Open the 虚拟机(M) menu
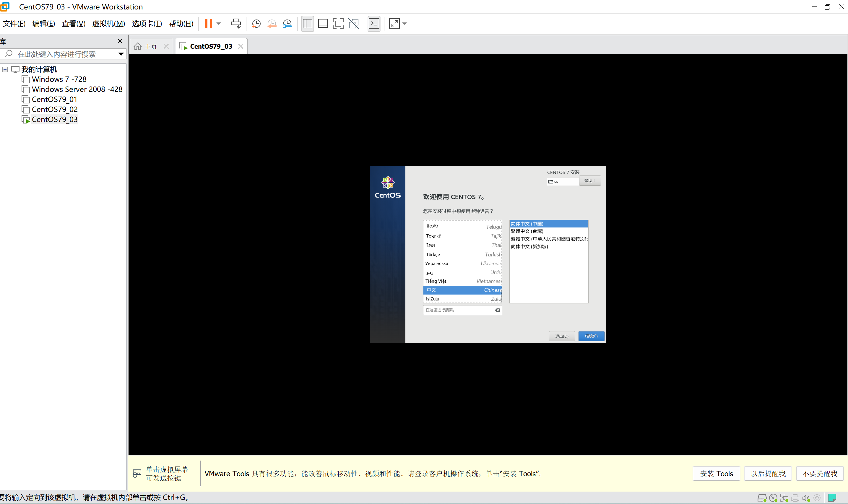 (x=108, y=23)
